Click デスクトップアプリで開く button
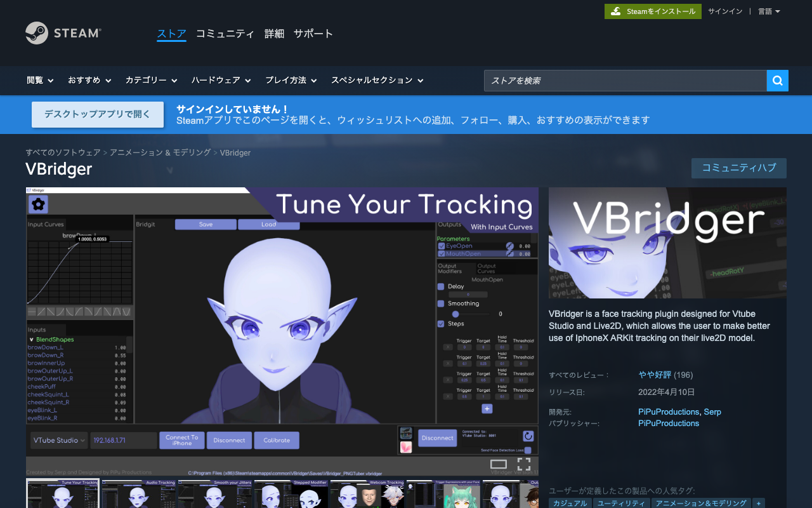This screenshot has width=812, height=508. click(x=98, y=114)
